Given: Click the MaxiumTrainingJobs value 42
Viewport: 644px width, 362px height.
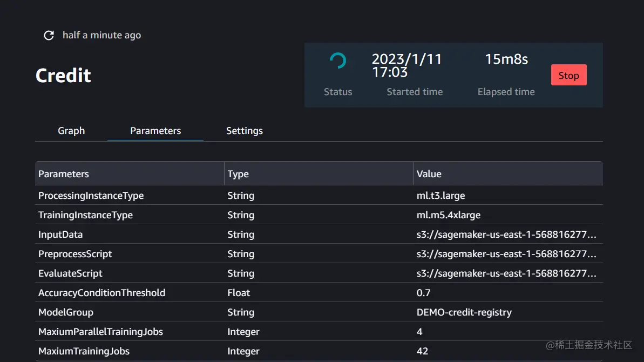Looking at the screenshot, I should 422,351.
